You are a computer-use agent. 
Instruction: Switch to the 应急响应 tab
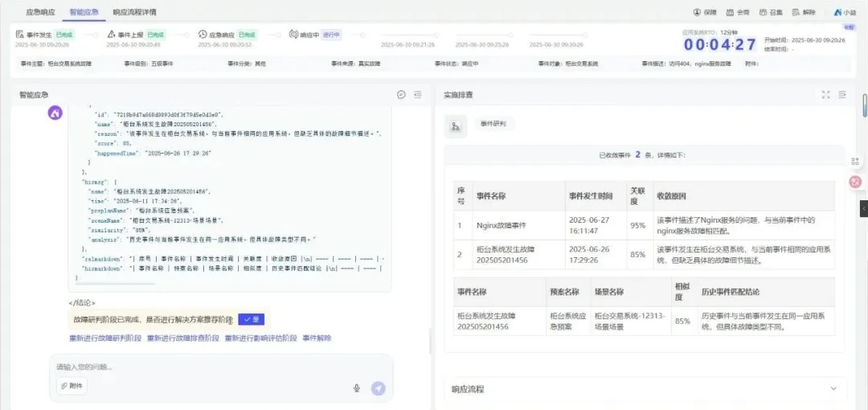[x=41, y=13]
